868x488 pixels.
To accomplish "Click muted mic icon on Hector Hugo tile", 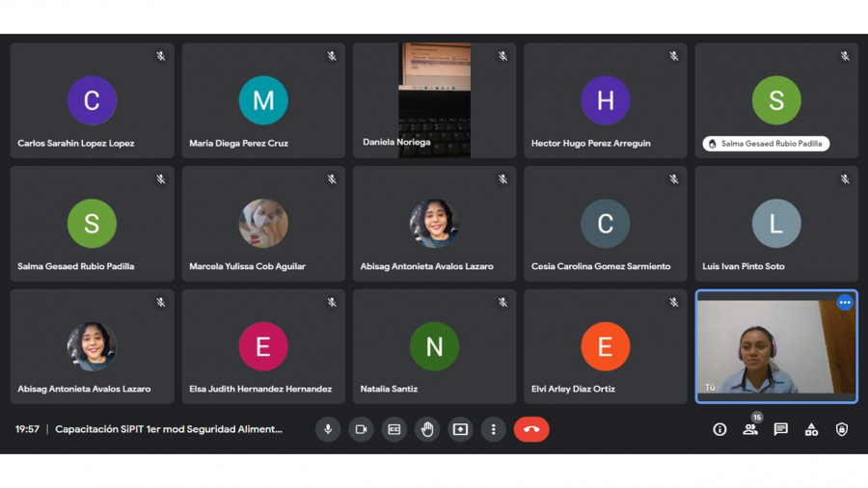I will point(674,57).
